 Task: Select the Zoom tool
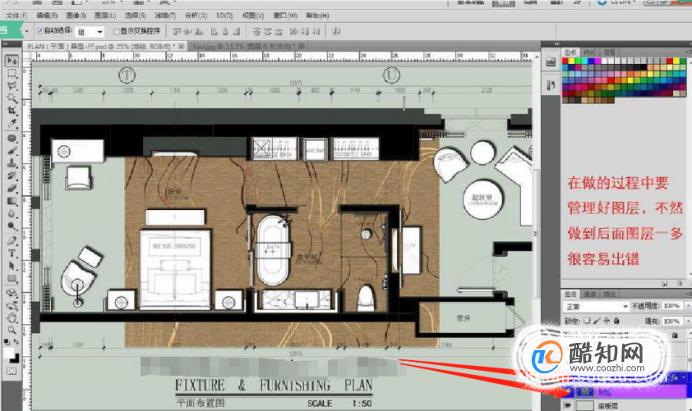point(11,330)
